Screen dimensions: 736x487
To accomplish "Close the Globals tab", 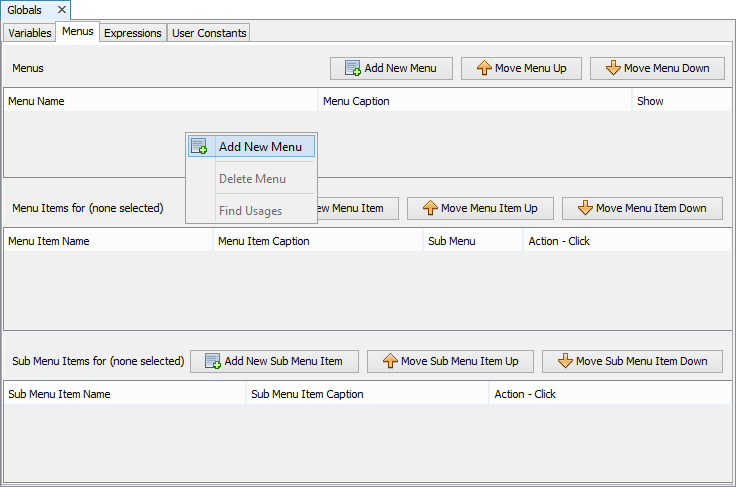I will pyautogui.click(x=61, y=10).
